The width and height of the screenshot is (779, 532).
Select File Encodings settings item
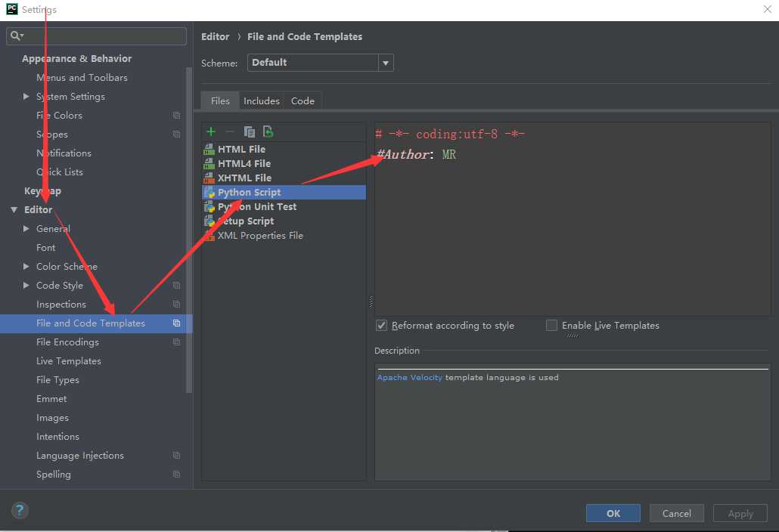click(67, 342)
